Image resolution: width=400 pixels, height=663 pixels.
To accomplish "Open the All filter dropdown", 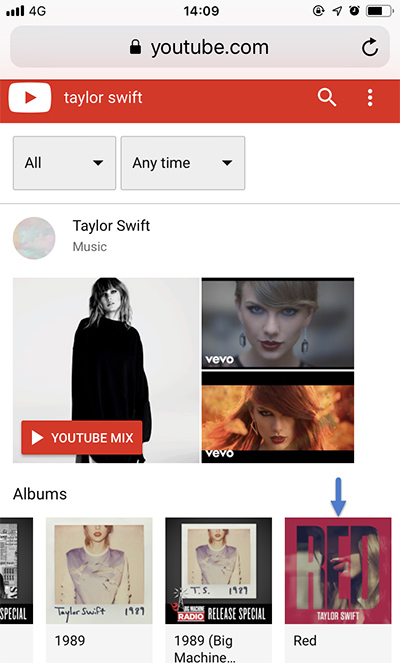I will [64, 163].
